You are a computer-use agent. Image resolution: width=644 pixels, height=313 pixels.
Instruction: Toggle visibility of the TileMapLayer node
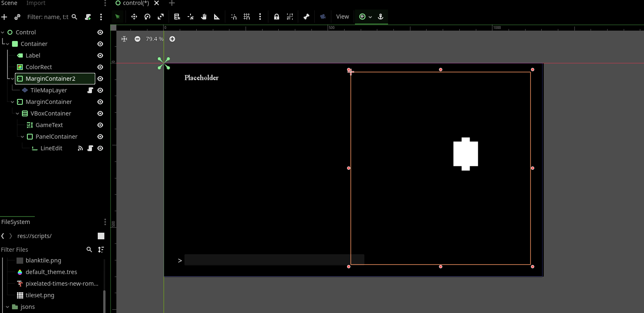[100, 90]
